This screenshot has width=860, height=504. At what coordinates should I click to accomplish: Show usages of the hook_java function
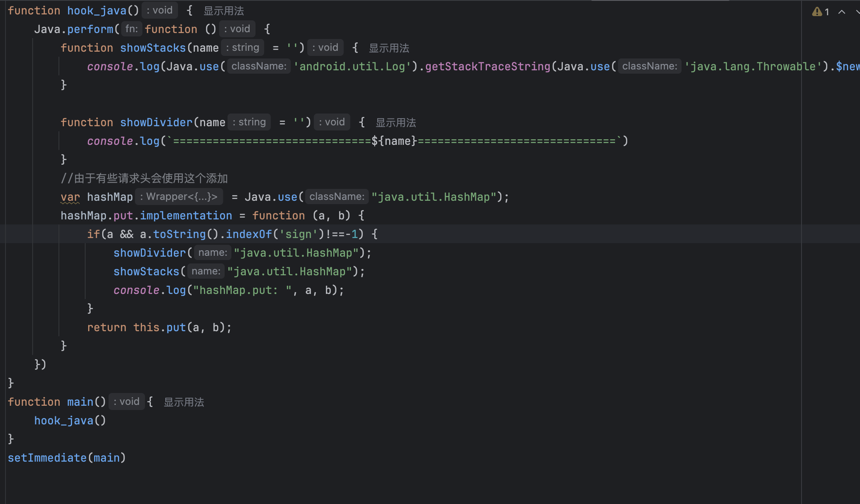coord(223,11)
